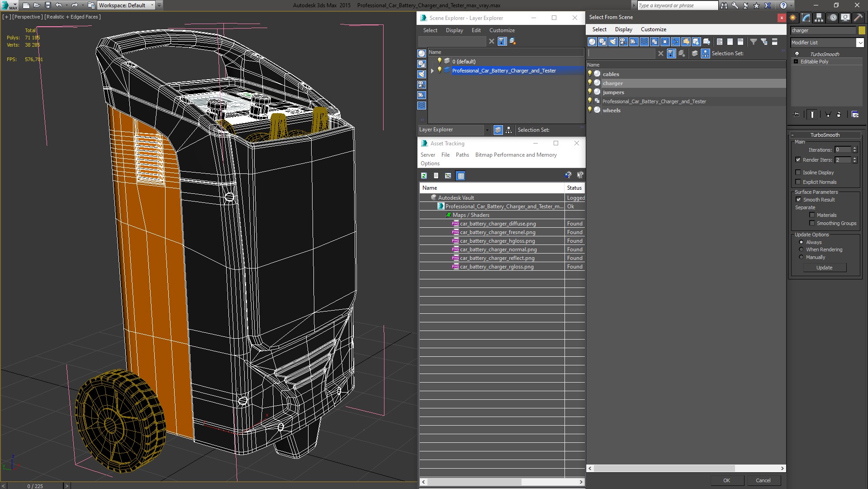The height and width of the screenshot is (489, 868).
Task: Click the OK button
Action: 726,480
